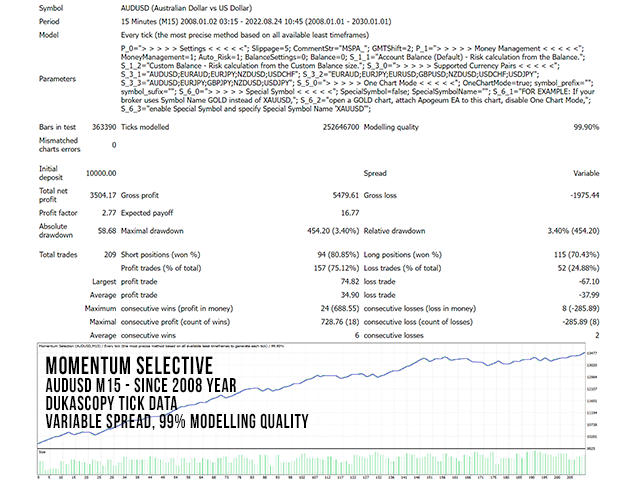Select the Maximal drawdown value 454.20 (3.40%)
Screen dimensions: 640x480
coord(333,231)
